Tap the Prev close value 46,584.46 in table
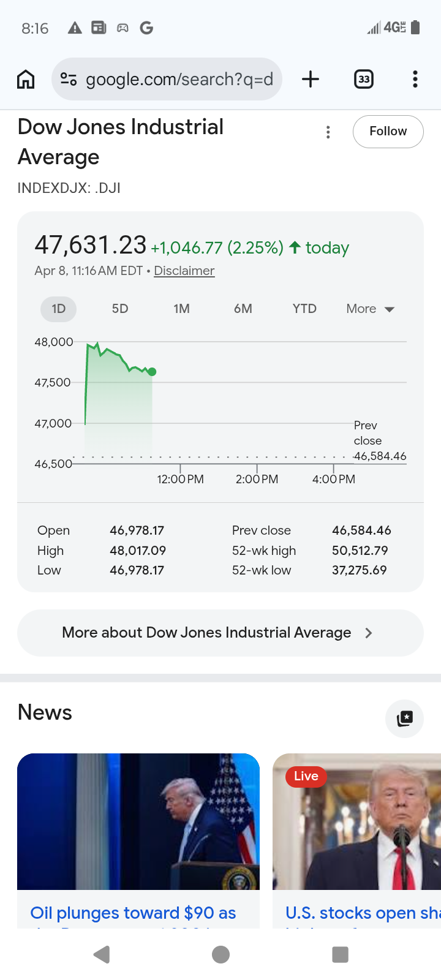 tap(361, 530)
